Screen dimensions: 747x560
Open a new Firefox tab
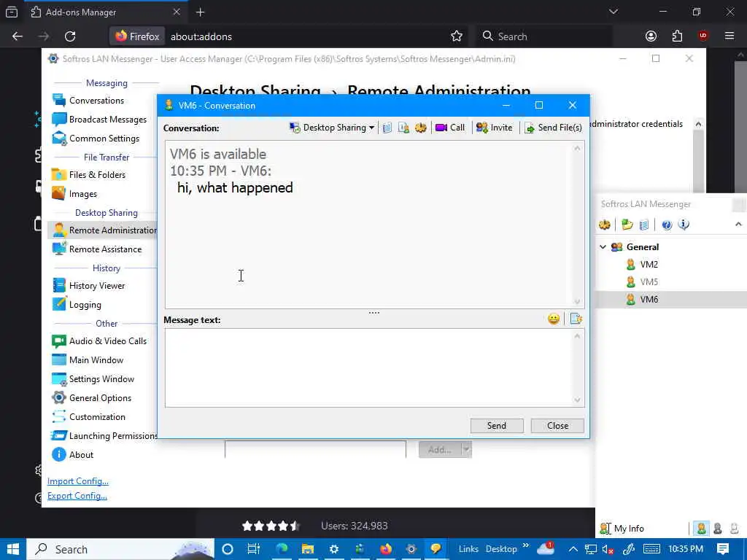tap(200, 12)
